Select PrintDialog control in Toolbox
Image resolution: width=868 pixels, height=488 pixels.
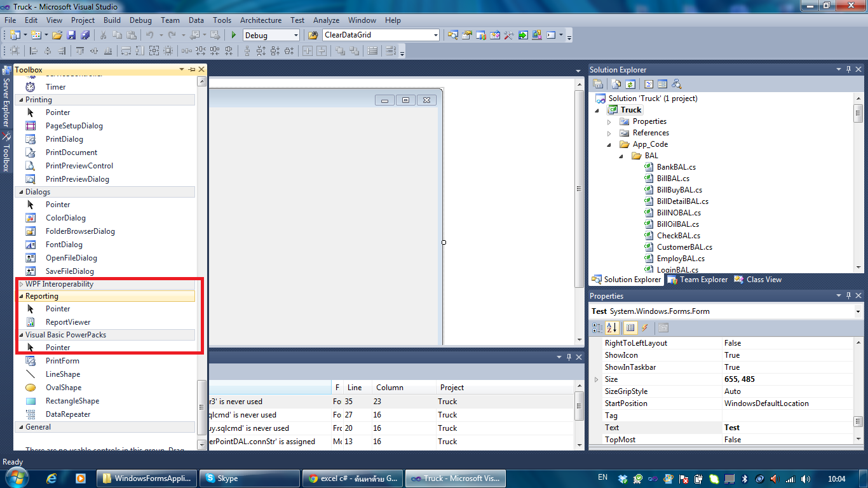[x=64, y=139]
